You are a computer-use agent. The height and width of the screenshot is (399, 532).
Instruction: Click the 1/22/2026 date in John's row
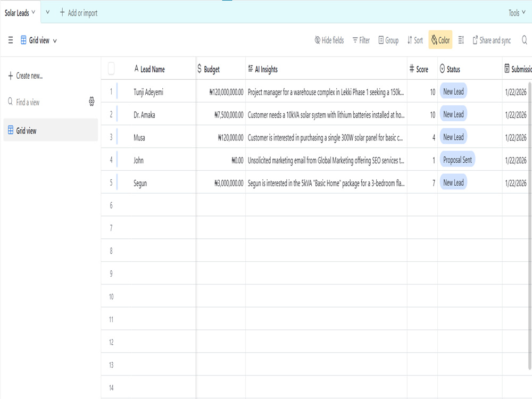coord(516,160)
